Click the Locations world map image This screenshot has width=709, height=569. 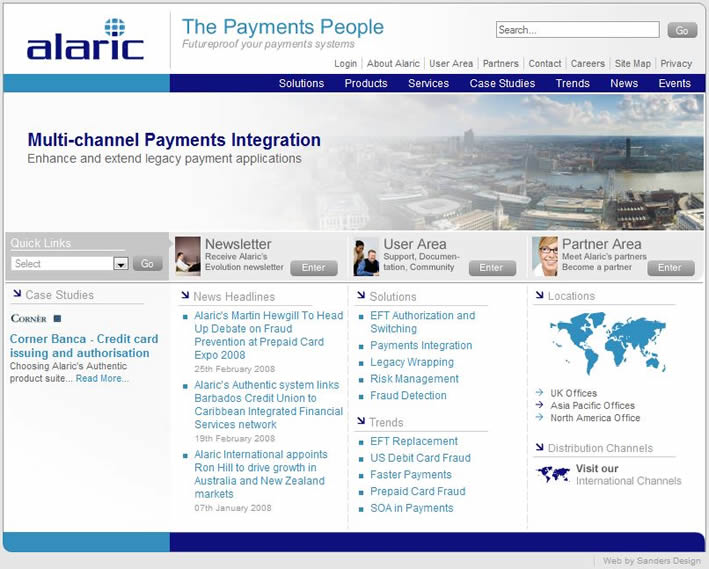[x=607, y=342]
